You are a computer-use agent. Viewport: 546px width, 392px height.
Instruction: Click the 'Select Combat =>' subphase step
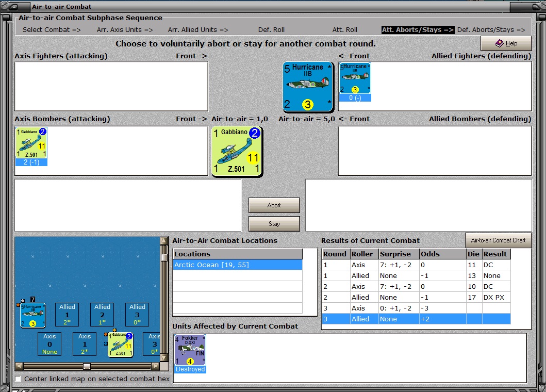click(x=52, y=29)
